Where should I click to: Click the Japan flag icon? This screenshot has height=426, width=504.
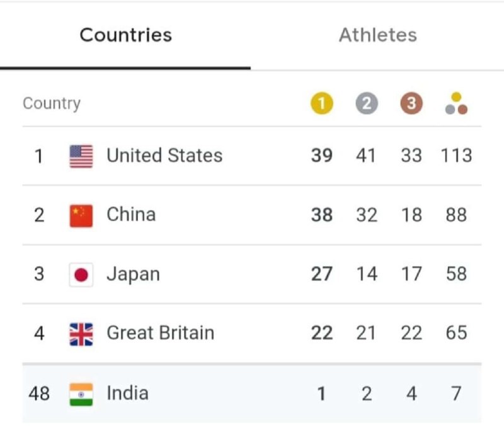(x=81, y=275)
